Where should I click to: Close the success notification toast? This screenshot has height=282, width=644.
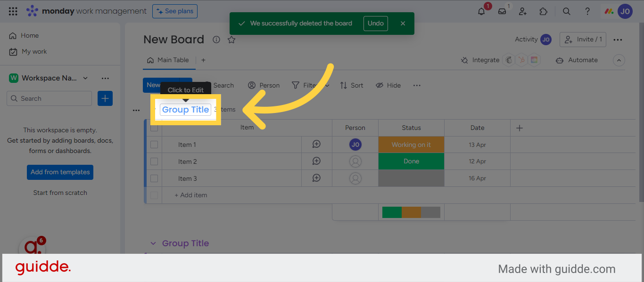[403, 24]
